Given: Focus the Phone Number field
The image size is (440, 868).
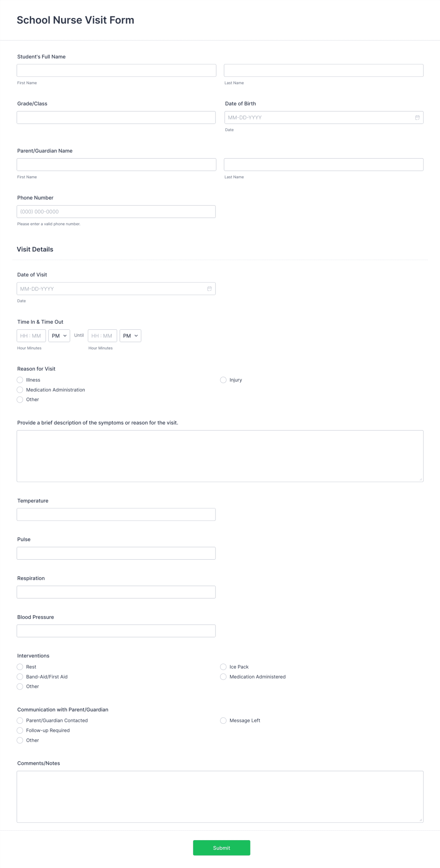Looking at the screenshot, I should point(116,211).
